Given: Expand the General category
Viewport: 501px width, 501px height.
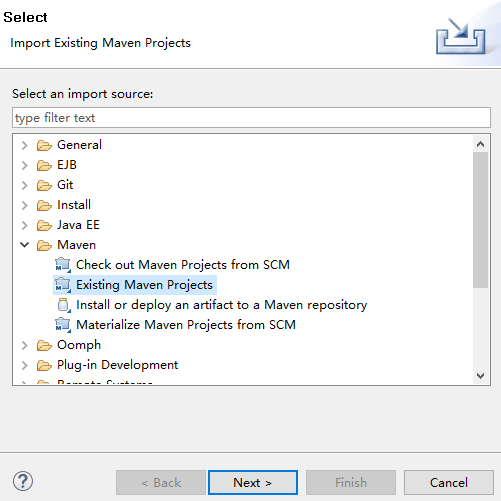Looking at the screenshot, I should pos(24,145).
